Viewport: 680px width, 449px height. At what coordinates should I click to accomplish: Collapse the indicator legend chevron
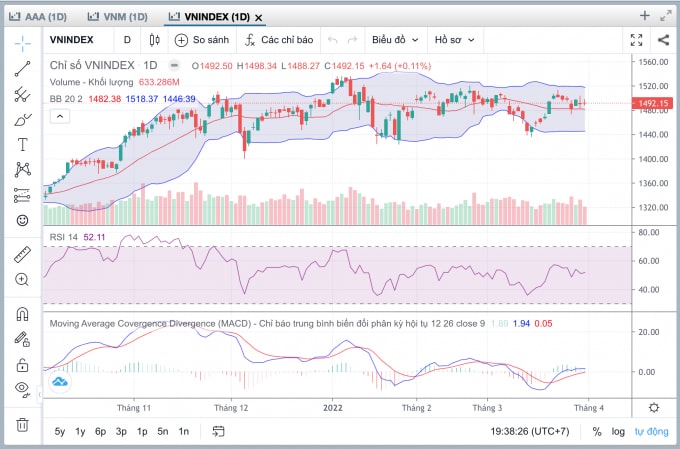pyautogui.click(x=60, y=116)
